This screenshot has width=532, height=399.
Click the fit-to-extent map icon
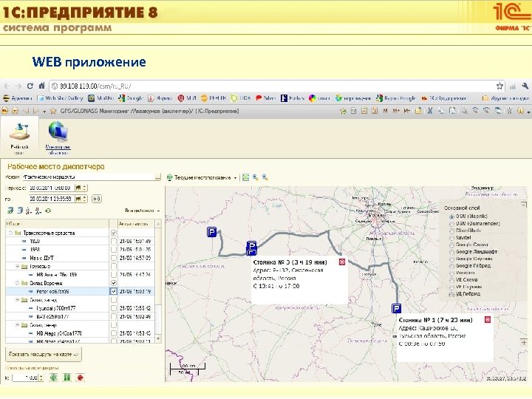pos(245,177)
